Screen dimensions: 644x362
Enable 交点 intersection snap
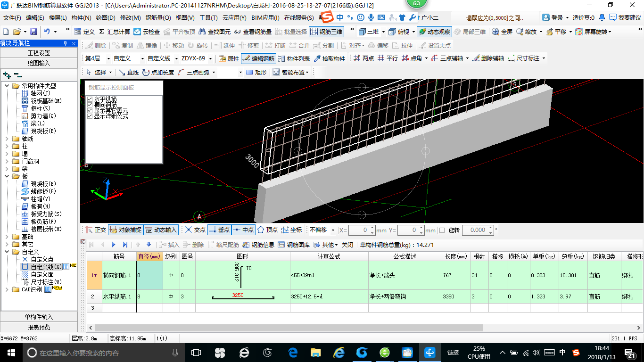195,230
